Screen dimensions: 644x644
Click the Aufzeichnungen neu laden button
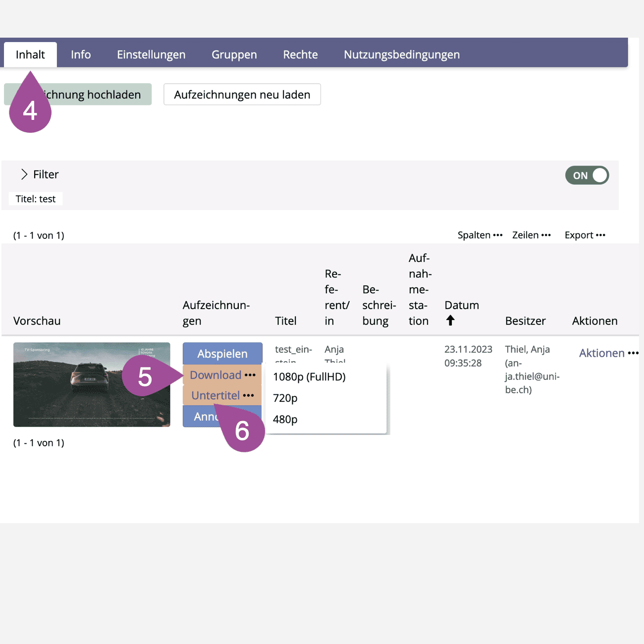tap(242, 95)
